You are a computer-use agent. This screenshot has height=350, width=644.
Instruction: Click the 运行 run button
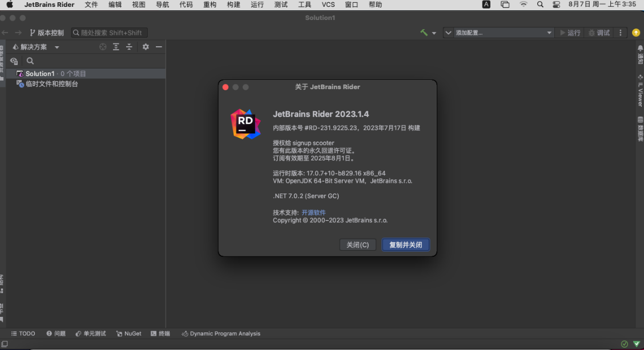click(x=570, y=33)
